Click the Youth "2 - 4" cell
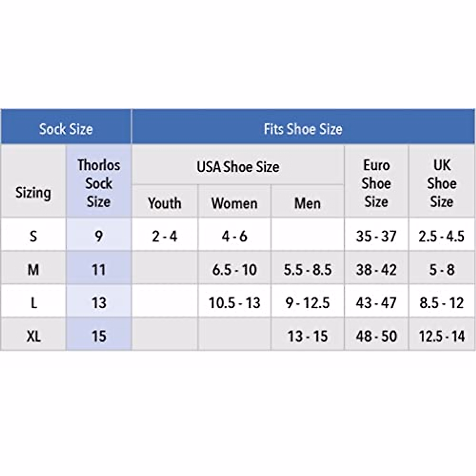Screen dimensions: 476x476 tap(165, 236)
